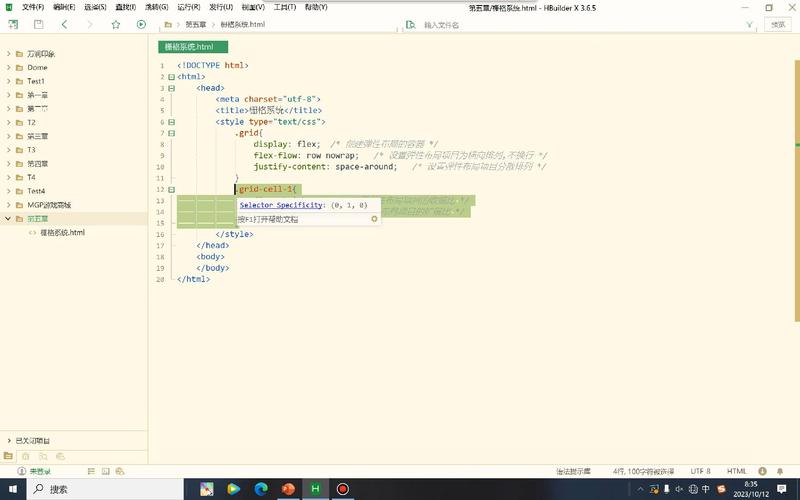Go forward with the right arrow icon

pos(90,24)
